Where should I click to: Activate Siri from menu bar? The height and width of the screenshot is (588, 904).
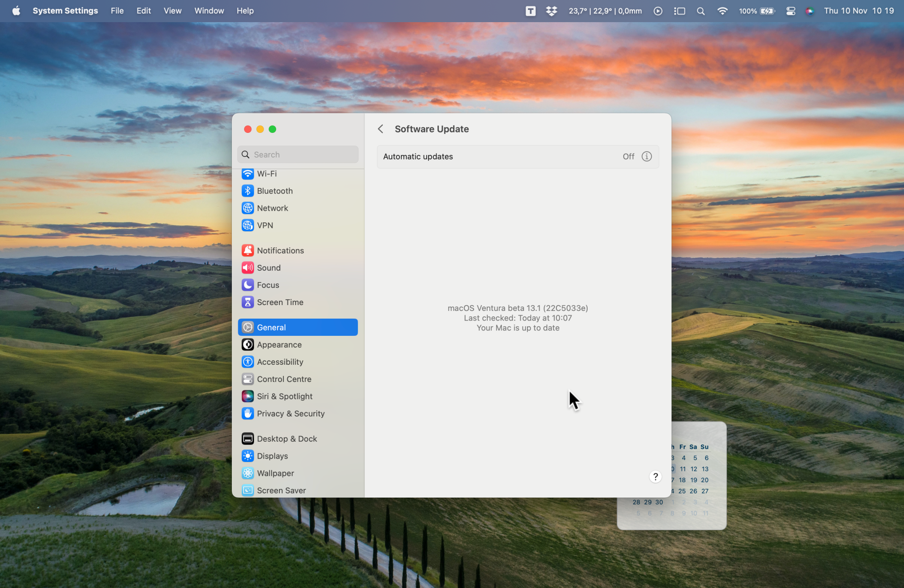(810, 11)
